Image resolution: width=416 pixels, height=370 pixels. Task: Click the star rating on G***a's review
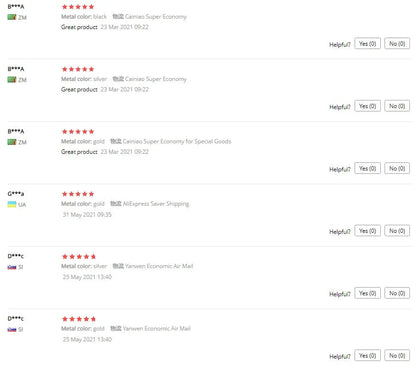click(78, 194)
